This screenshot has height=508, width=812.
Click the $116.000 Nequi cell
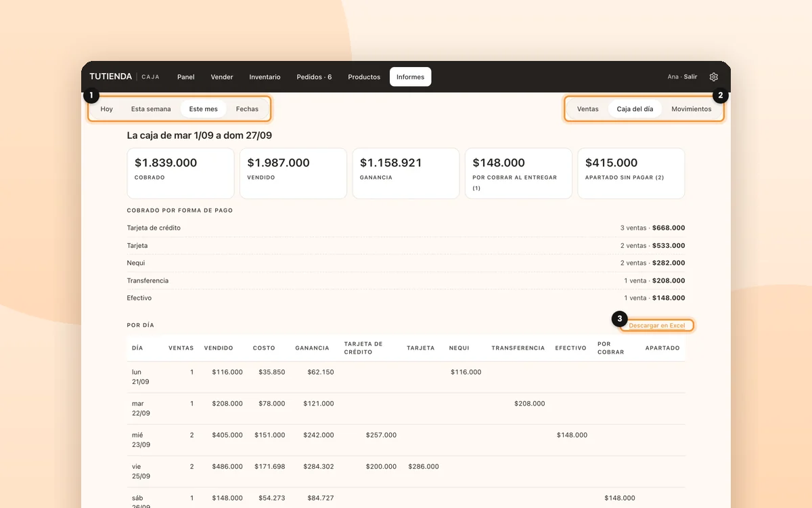tap(466, 372)
